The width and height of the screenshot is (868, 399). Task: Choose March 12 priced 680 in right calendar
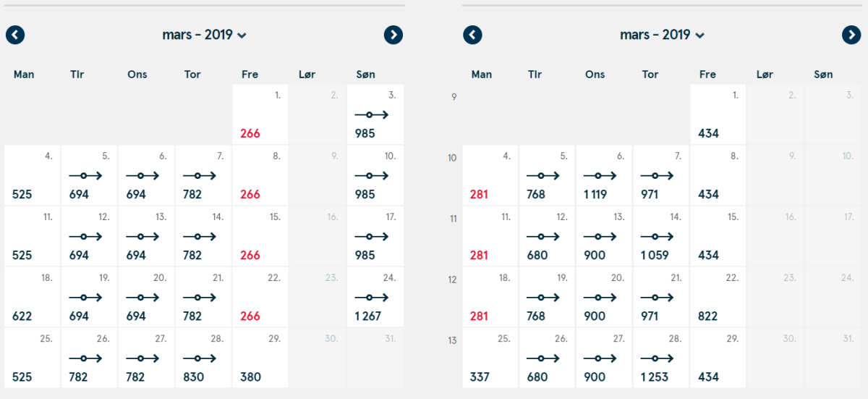tap(547, 237)
